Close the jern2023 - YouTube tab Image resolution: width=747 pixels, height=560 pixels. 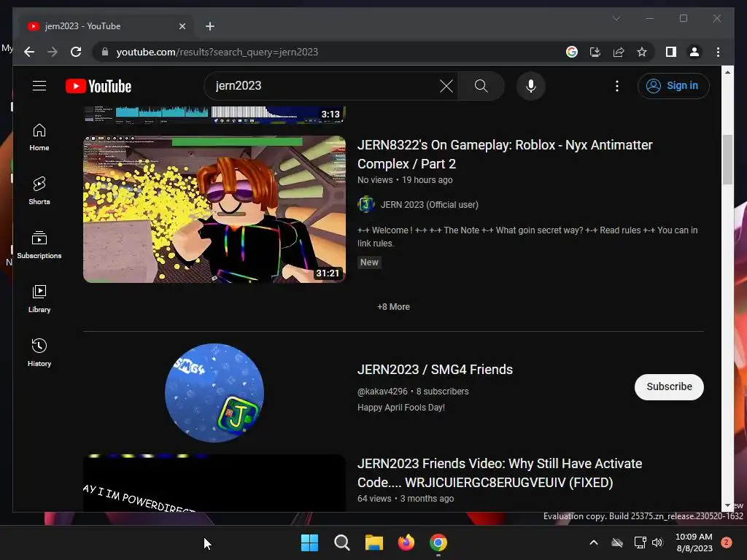182,26
